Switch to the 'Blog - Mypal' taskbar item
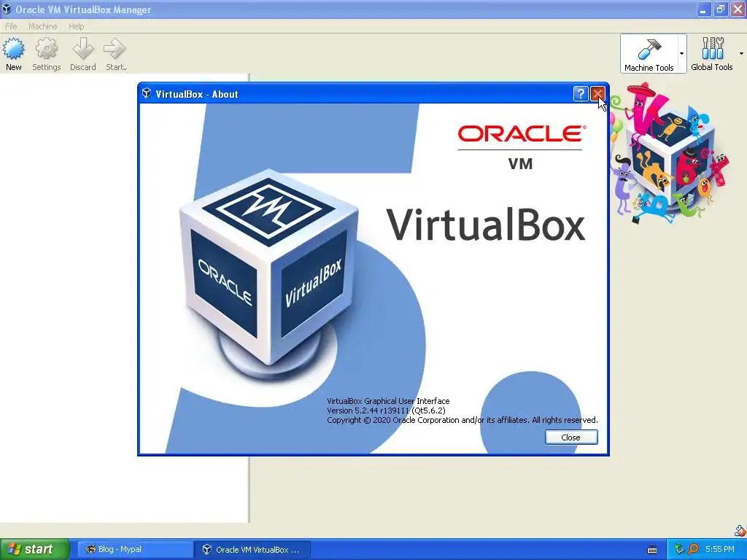Viewport: 747px width, 560px height. point(134,549)
